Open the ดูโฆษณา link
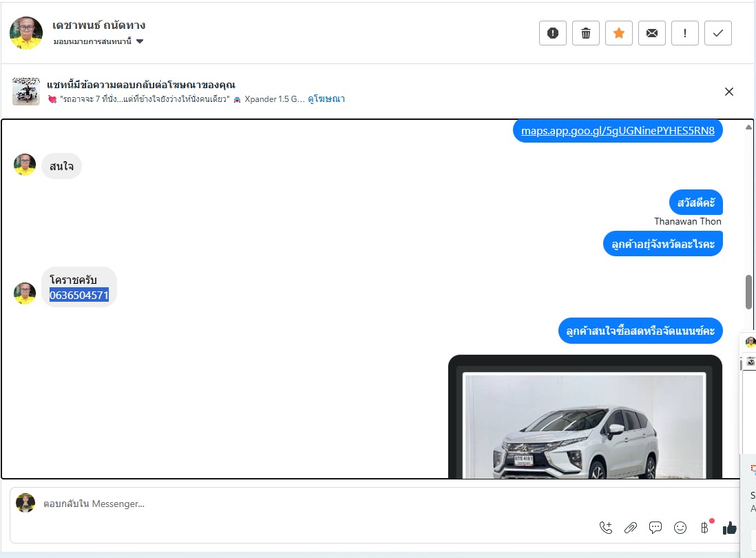Image resolution: width=756 pixels, height=558 pixels. pos(326,99)
